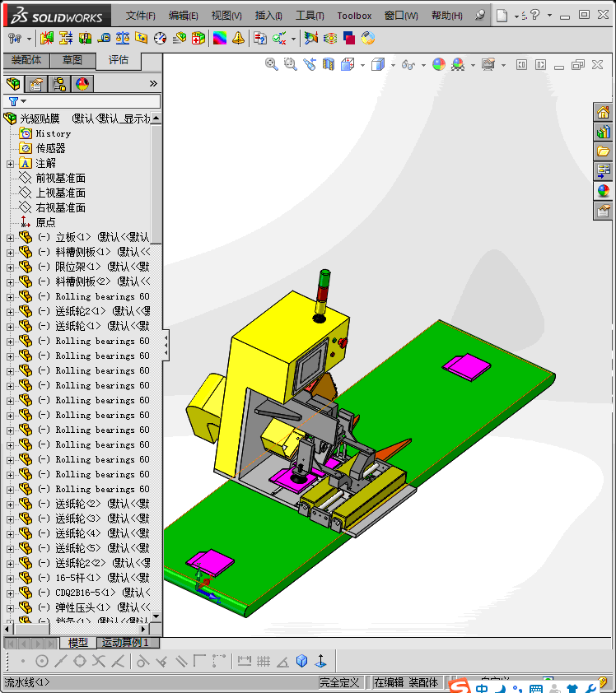616x693 pixels.
Task: Expand the 弹性压头<1> component node
Action: [10, 608]
